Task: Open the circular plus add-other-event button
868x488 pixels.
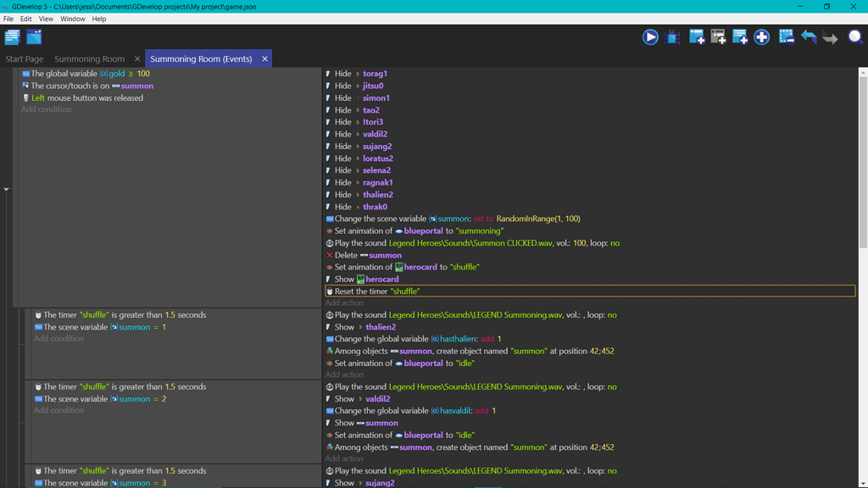Action: 762,36
